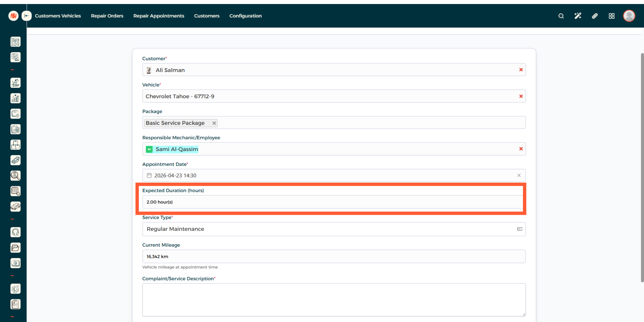
Task: Click the headset support sidebar icon
Action: coord(15,232)
